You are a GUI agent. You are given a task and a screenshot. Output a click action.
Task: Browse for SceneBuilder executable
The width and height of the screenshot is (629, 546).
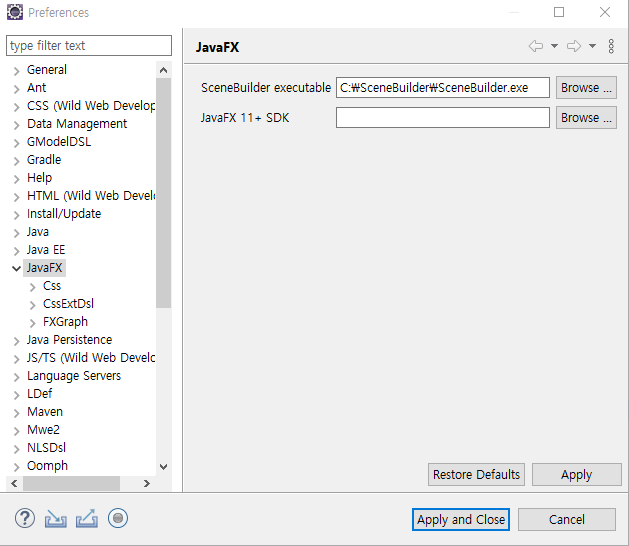(x=586, y=87)
